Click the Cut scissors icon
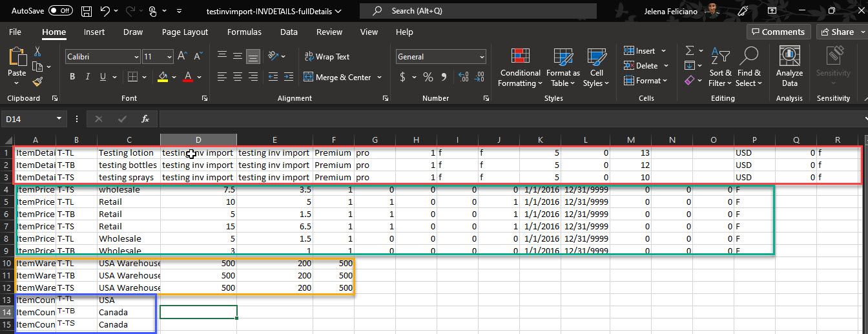Image resolution: width=868 pixels, height=334 pixels. (37, 51)
